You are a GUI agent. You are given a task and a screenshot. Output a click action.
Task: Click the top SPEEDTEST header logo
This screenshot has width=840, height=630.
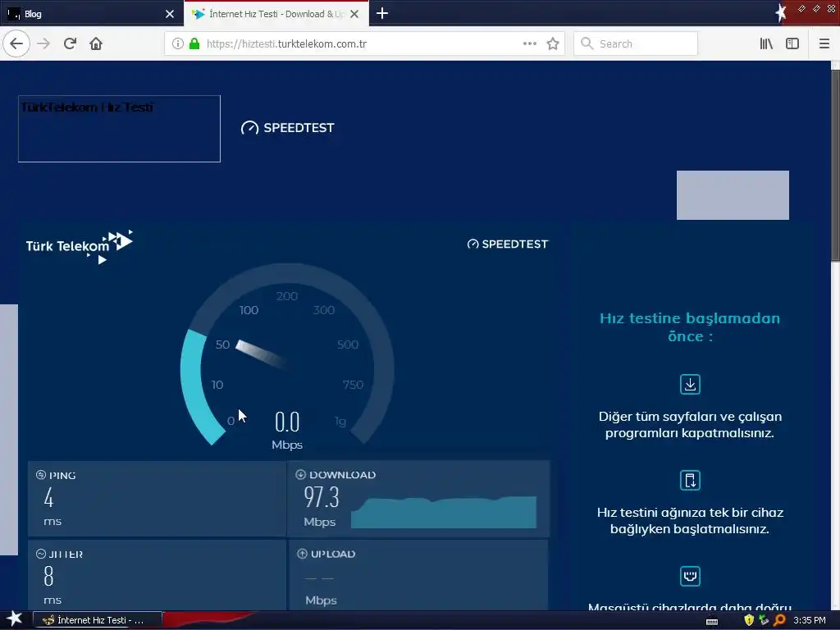pos(288,127)
